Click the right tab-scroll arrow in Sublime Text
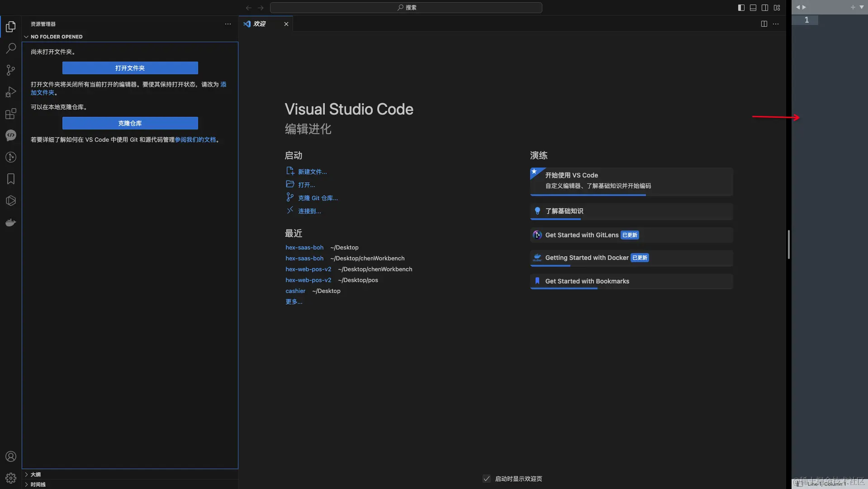Image resolution: width=868 pixels, height=489 pixels. [804, 7]
